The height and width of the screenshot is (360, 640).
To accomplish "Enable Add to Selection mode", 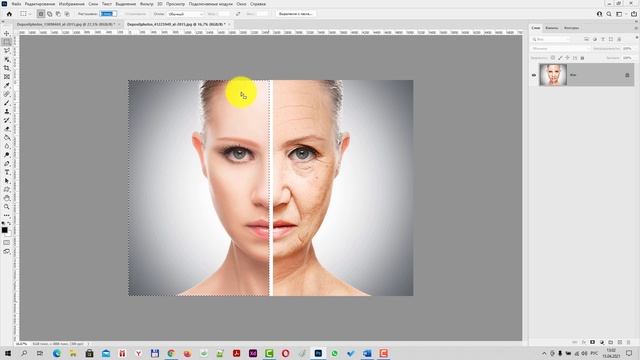I will pyautogui.click(x=50, y=14).
